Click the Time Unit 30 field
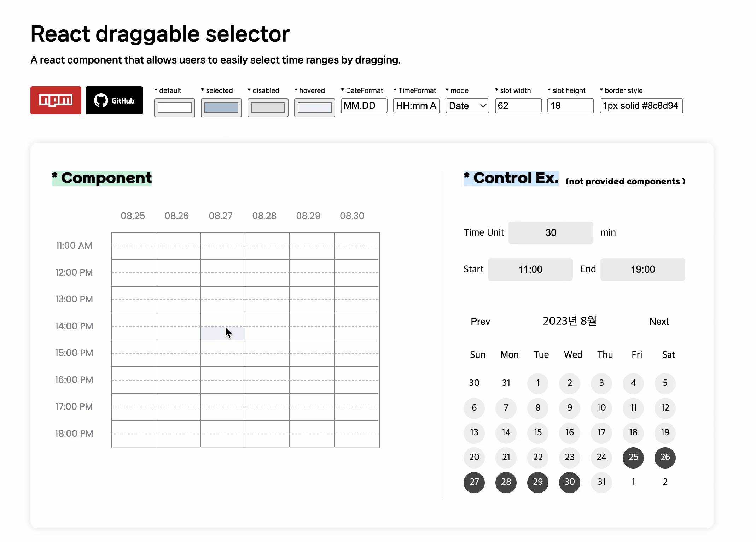Screen dimensions: 756x542 coord(551,232)
